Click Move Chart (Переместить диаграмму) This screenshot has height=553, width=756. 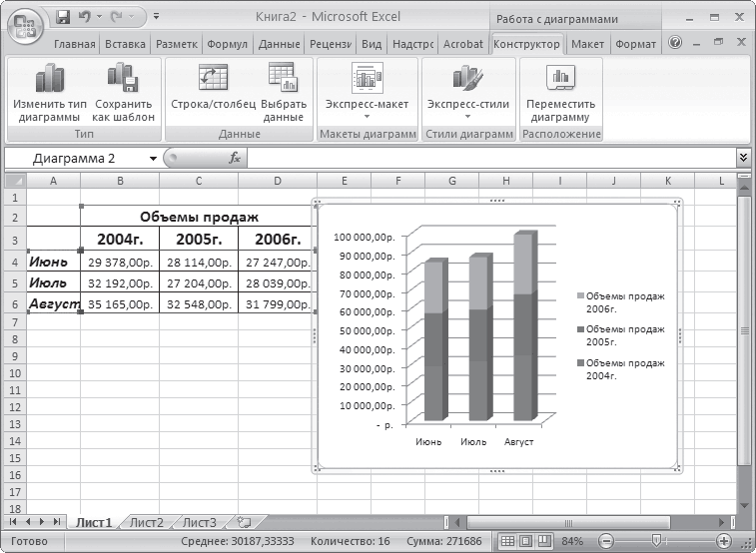click(x=560, y=94)
